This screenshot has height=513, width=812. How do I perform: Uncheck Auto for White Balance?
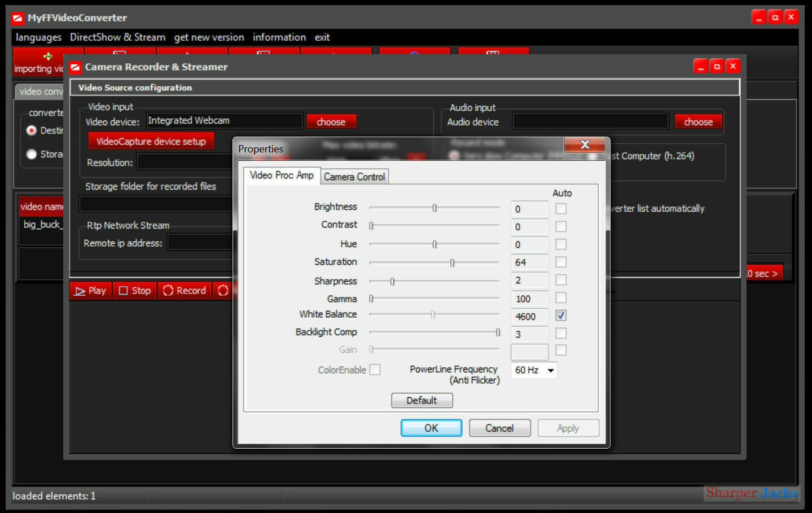pyautogui.click(x=561, y=315)
